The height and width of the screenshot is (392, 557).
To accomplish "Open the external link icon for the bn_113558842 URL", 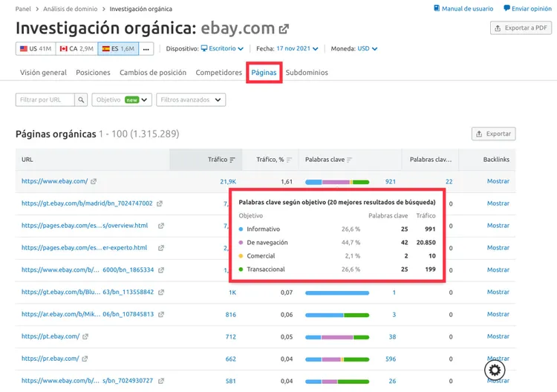I will [161, 293].
